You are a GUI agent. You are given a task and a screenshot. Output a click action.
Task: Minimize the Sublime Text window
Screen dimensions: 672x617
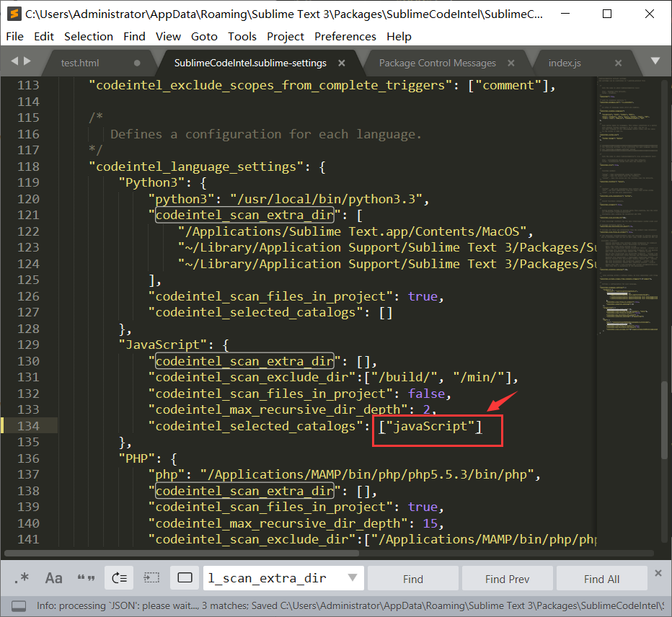(x=565, y=14)
